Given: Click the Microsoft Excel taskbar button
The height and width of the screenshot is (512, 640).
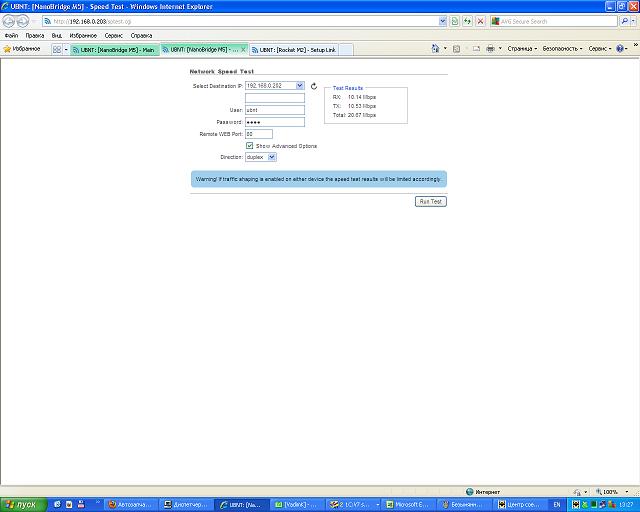Looking at the screenshot, I should click(x=407, y=505).
